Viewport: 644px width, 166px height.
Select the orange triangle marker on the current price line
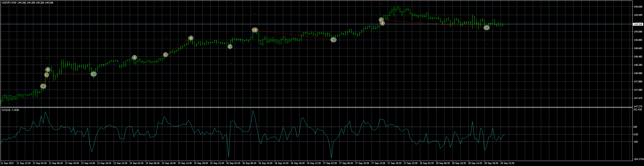tap(382, 23)
